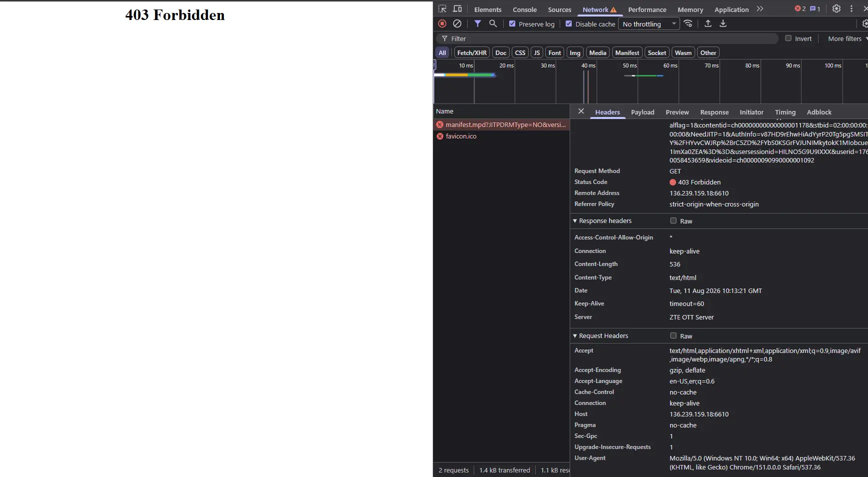Screen dimensions: 868x477
Task: Switch to the Sources panel
Action: pyautogui.click(x=560, y=9)
